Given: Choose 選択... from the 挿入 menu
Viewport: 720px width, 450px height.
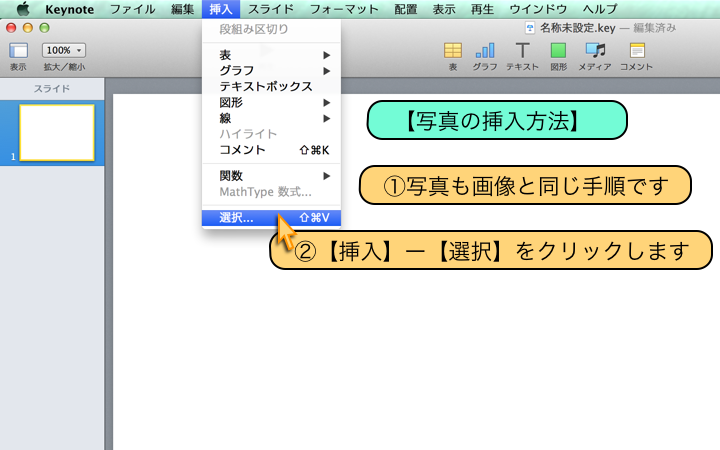Looking at the screenshot, I should click(x=271, y=218).
